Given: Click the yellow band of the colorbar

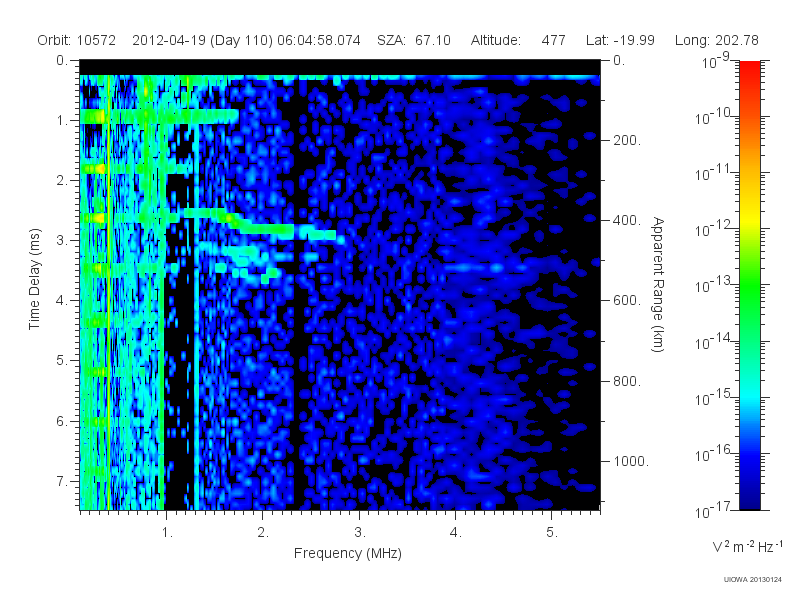Looking at the screenshot, I should pyautogui.click(x=749, y=219).
